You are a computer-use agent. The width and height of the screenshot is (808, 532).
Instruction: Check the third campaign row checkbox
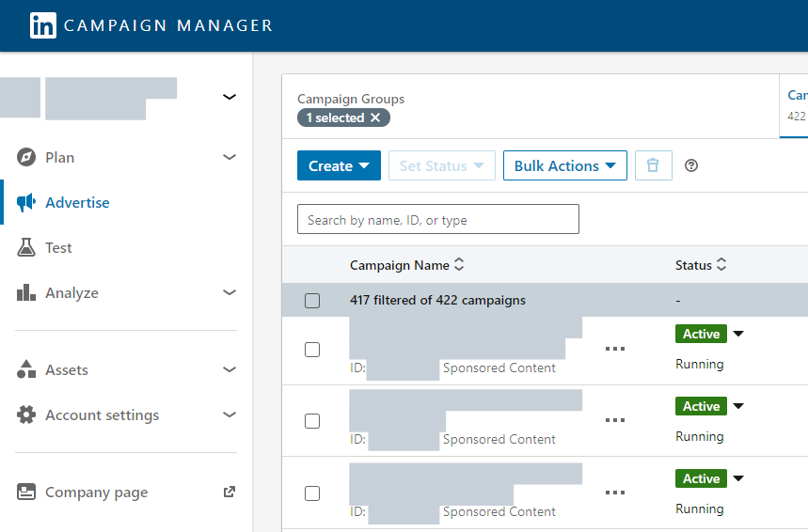(312, 493)
